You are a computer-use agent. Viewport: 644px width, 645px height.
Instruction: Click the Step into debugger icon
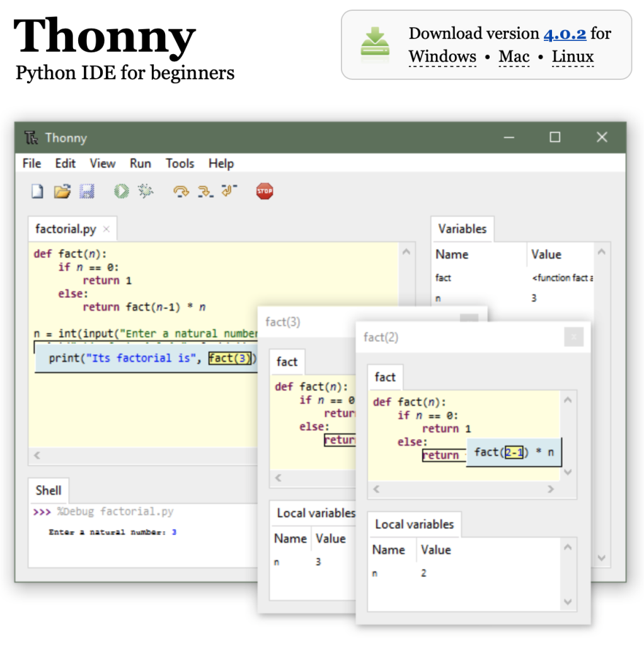(x=205, y=191)
